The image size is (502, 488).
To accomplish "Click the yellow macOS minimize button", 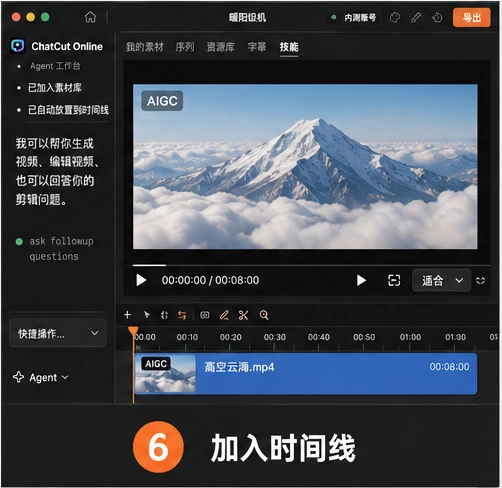I will [x=31, y=17].
